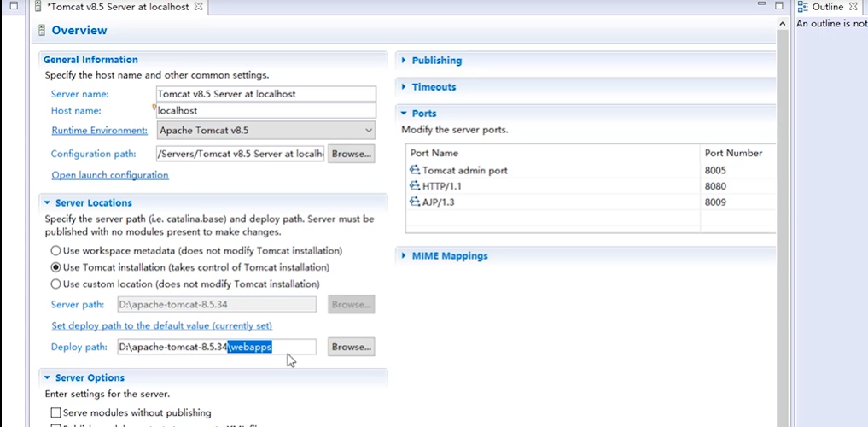Expand the Publishing section
Viewport: 868px width, 427px height.
point(404,61)
